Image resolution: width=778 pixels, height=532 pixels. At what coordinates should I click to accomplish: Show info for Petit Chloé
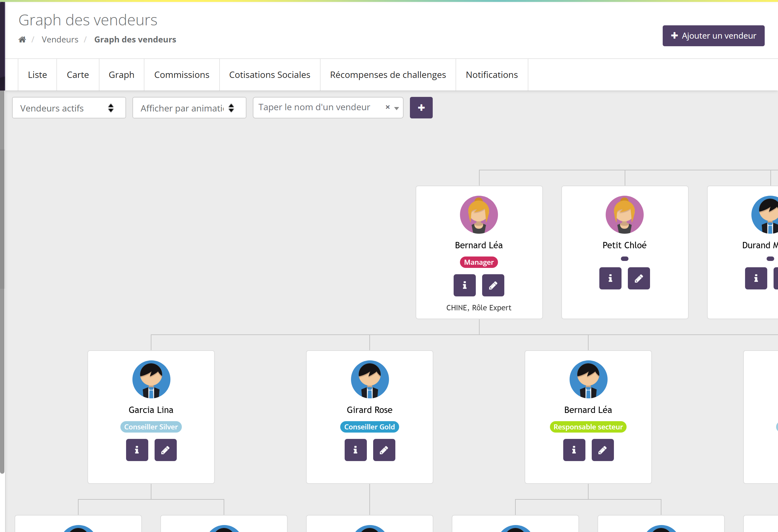pyautogui.click(x=610, y=278)
